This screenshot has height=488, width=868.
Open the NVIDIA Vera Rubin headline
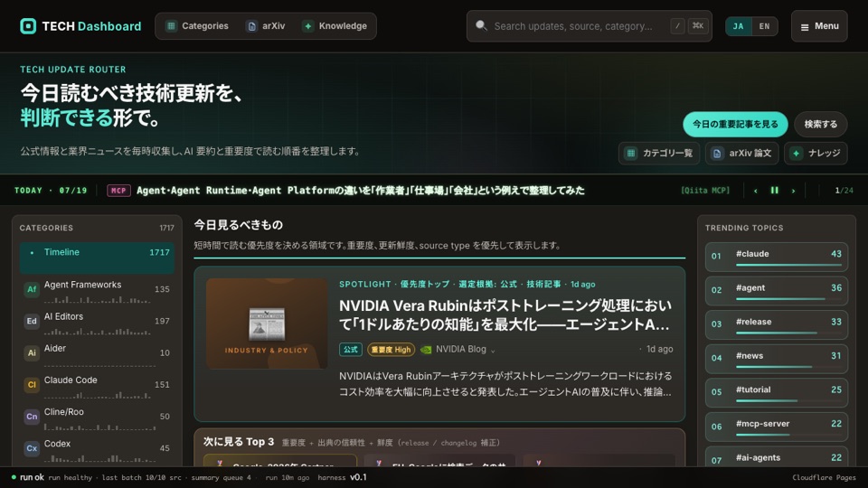point(505,314)
